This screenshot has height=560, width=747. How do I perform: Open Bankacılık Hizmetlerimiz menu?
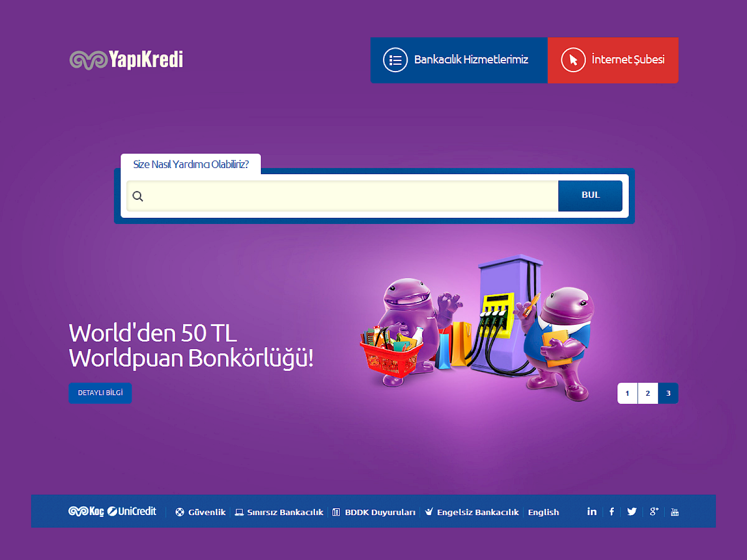(x=459, y=60)
